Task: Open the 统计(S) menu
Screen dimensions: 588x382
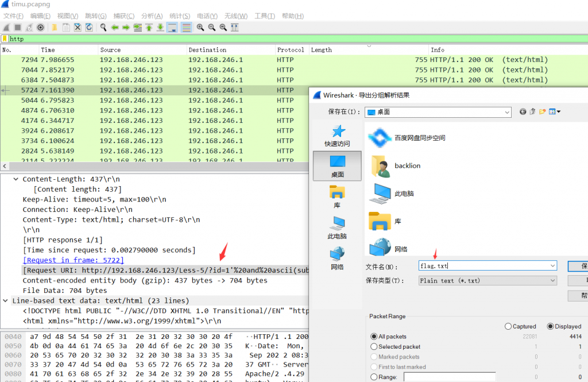Action: (180, 16)
